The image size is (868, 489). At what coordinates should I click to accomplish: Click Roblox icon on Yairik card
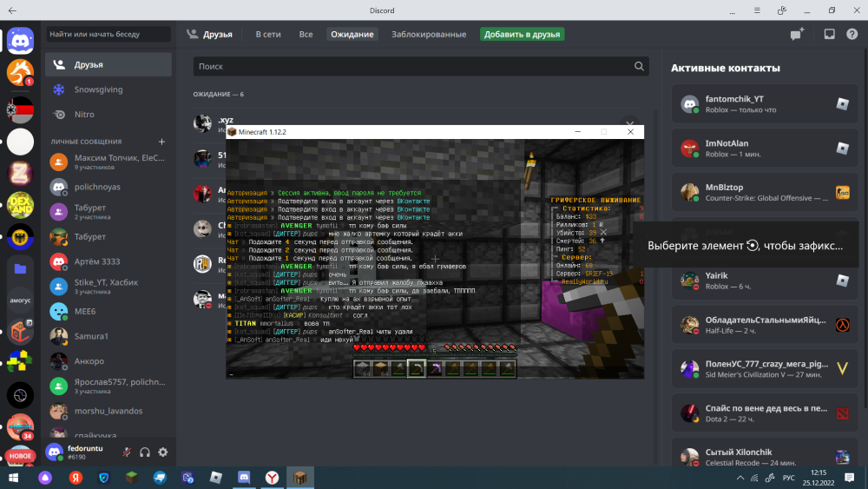coord(843,281)
